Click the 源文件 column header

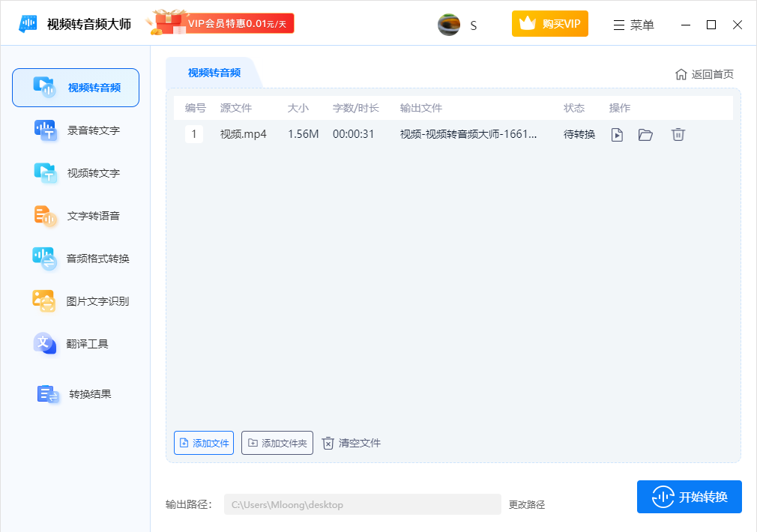pyautogui.click(x=236, y=108)
